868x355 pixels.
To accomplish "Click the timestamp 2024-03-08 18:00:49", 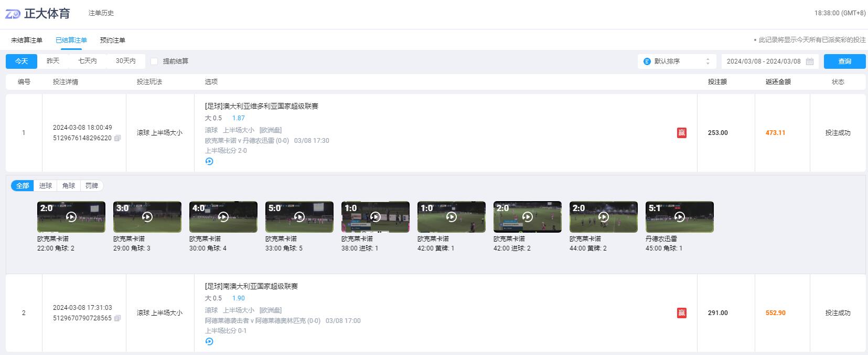I will tap(82, 128).
